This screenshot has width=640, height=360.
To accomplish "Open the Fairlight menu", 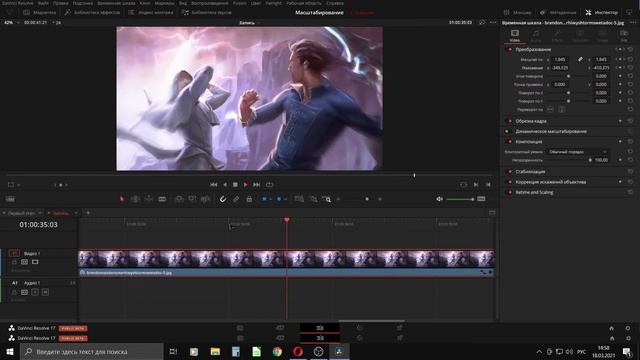I will coord(273,3).
